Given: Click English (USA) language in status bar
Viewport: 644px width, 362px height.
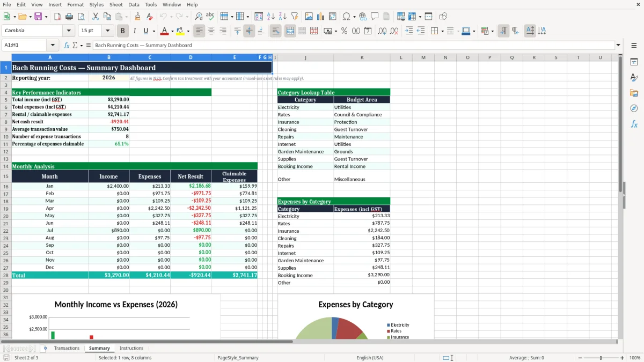Looking at the screenshot, I should (x=370, y=358).
